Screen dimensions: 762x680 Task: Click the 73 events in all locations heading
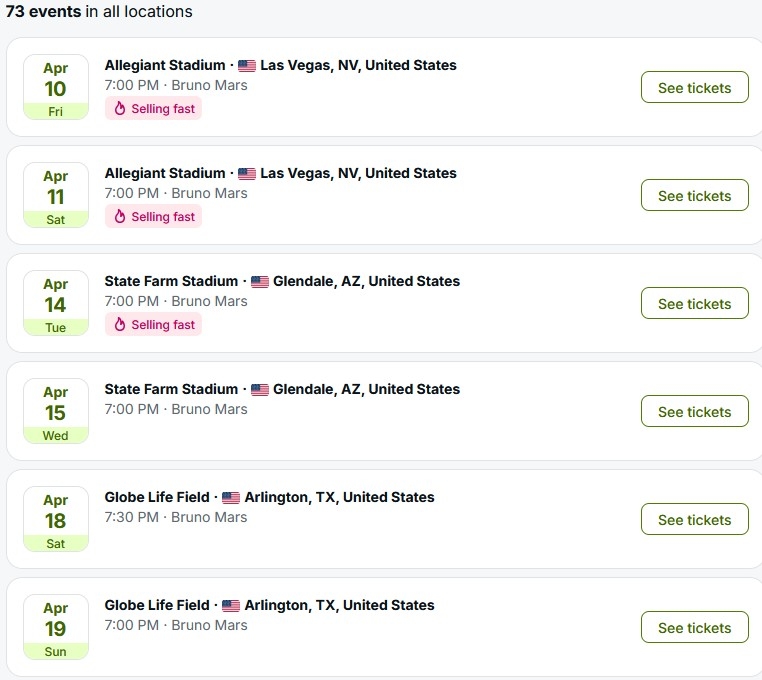[100, 12]
